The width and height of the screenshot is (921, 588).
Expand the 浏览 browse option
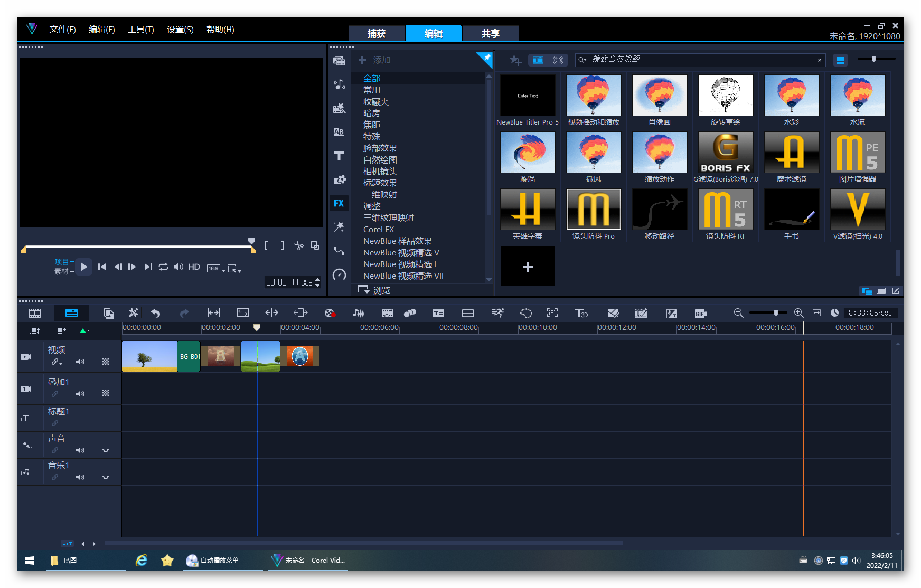point(374,290)
